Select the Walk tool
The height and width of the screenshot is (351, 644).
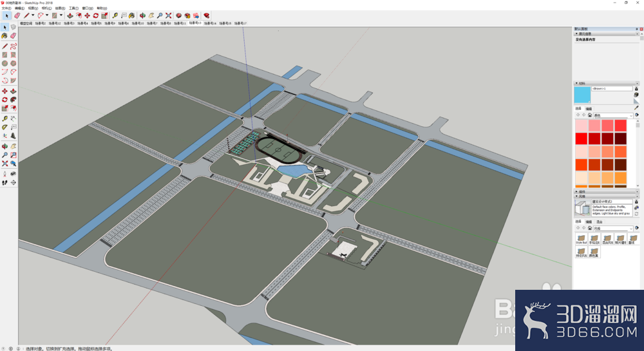5,182
